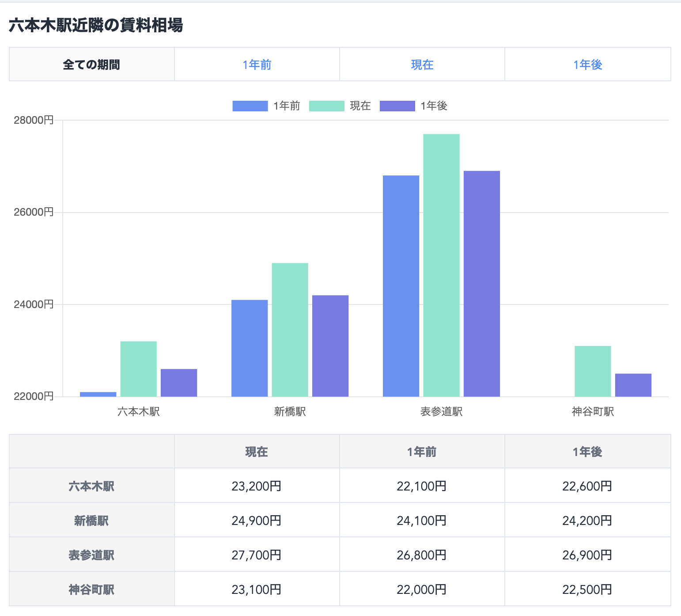Select the 全ての期間 tab
The image size is (681, 616).
tap(92, 65)
